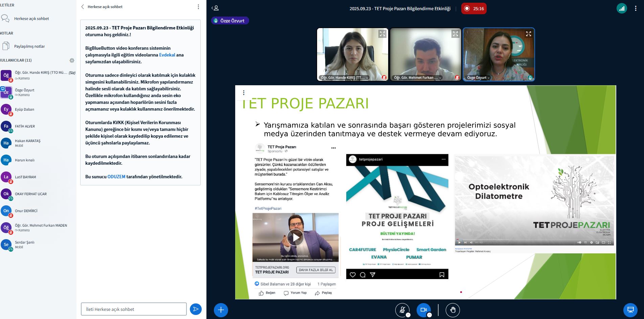Click Özge Özyurt webcam thumbnail
The image size is (644, 319).
coord(499,54)
